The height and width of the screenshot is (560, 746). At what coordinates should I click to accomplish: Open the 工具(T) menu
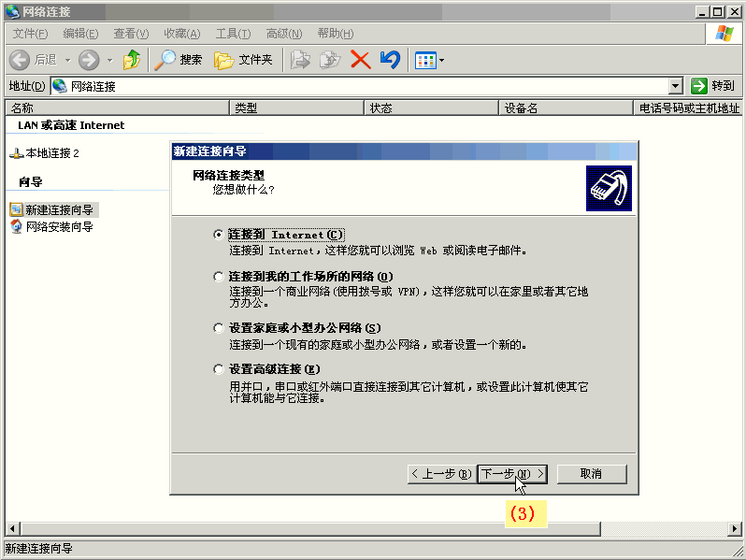233,34
